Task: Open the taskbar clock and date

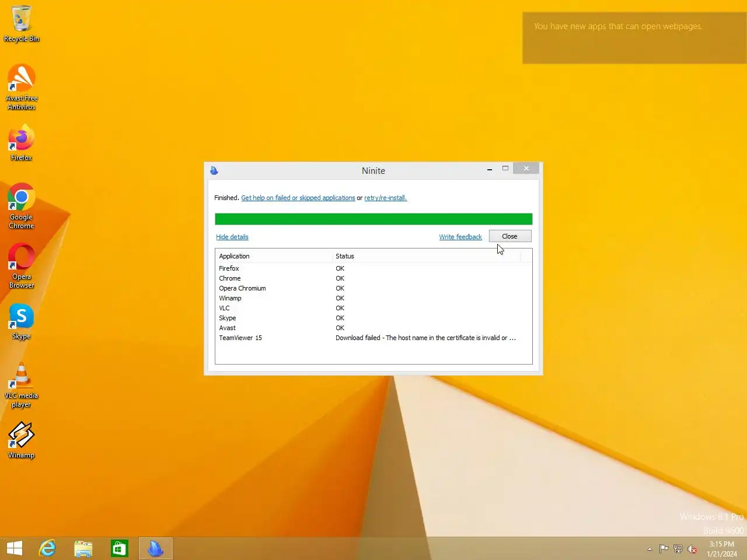Action: pyautogui.click(x=722, y=549)
